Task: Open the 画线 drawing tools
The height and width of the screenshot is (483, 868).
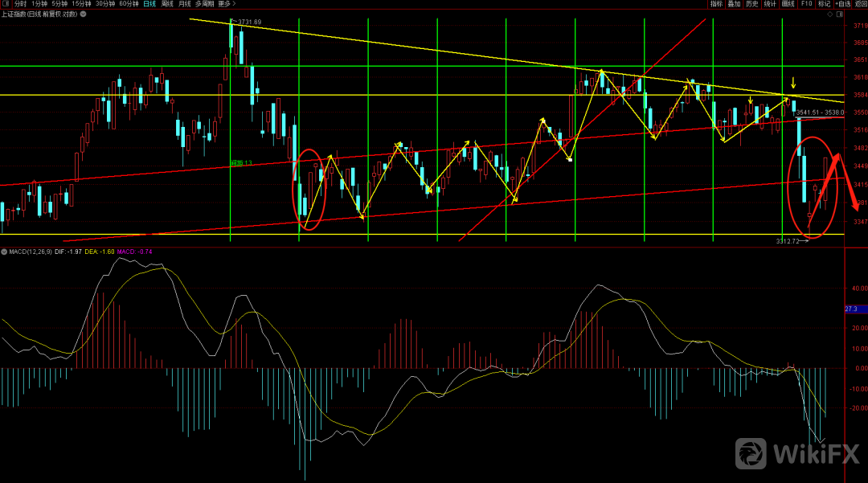Action: [788, 4]
